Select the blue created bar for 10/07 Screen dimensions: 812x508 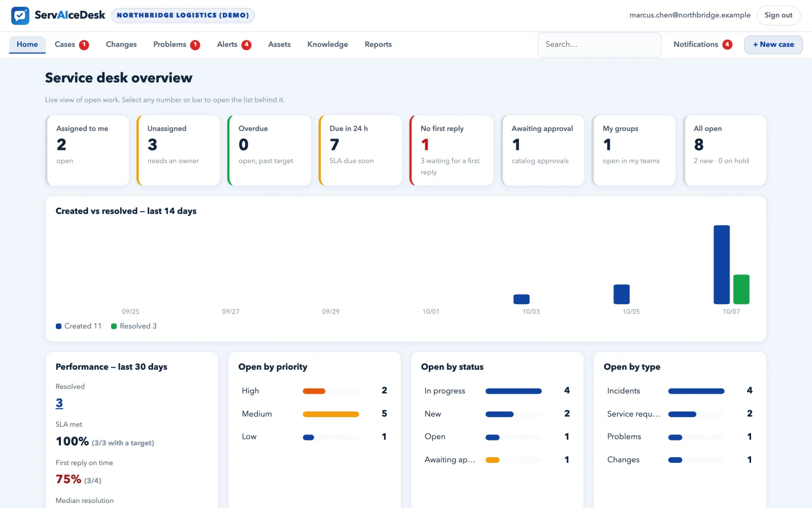pos(722,265)
